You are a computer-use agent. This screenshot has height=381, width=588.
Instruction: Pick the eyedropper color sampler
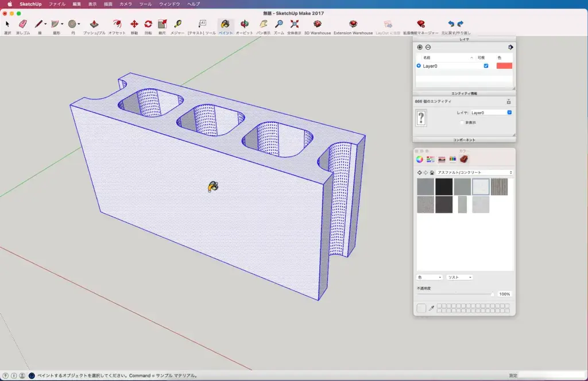tap(432, 308)
